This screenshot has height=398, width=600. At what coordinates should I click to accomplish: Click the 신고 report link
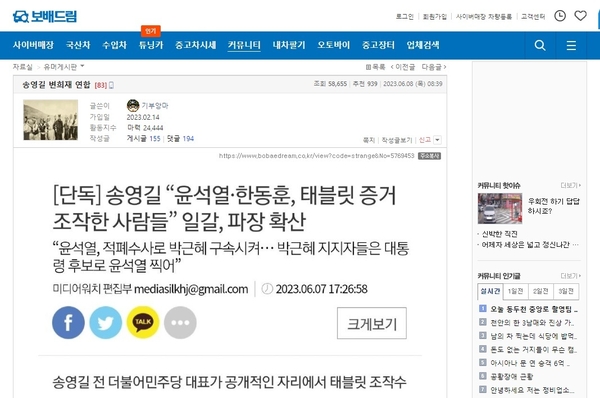point(425,140)
